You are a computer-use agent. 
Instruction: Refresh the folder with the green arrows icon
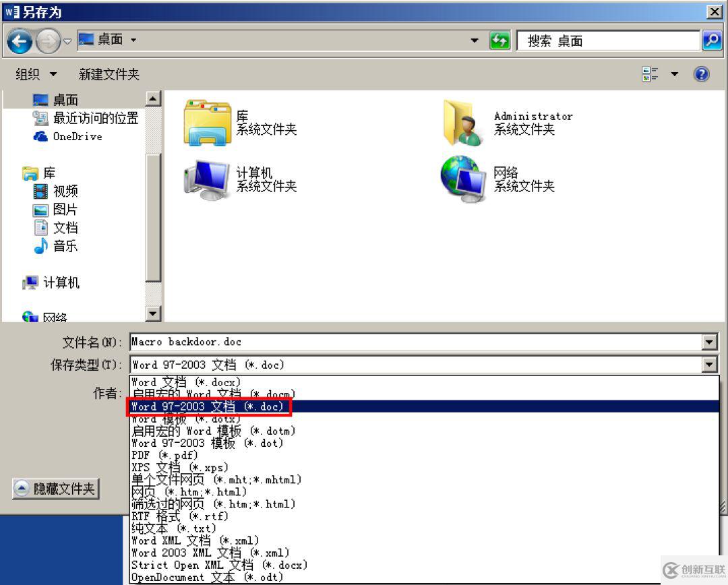499,41
